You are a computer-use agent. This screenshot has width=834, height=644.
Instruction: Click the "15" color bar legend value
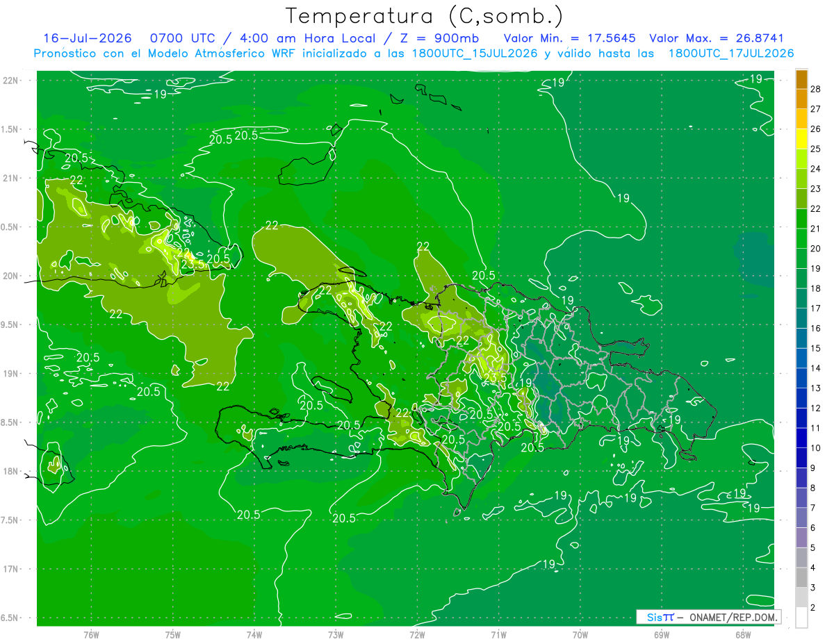click(816, 348)
